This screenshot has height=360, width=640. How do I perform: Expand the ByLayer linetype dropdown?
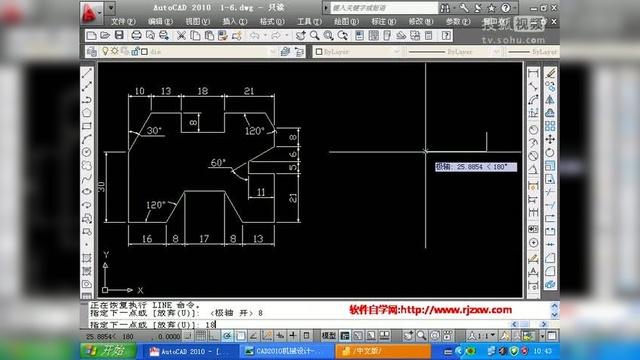click(x=496, y=51)
